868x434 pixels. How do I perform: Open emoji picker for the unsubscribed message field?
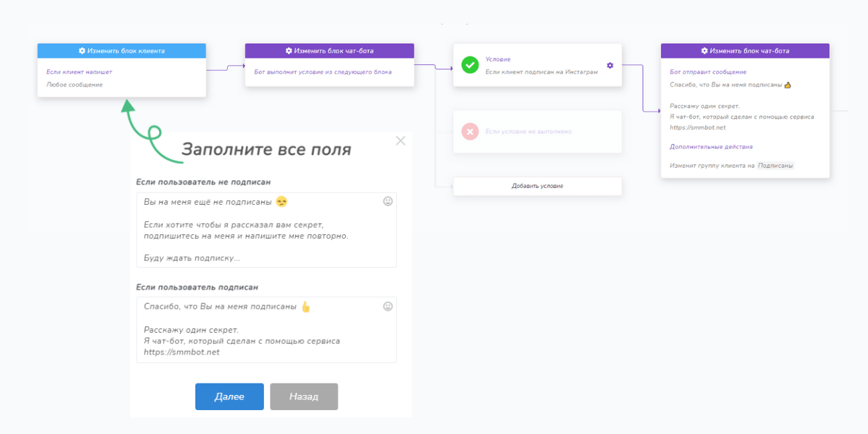[387, 201]
